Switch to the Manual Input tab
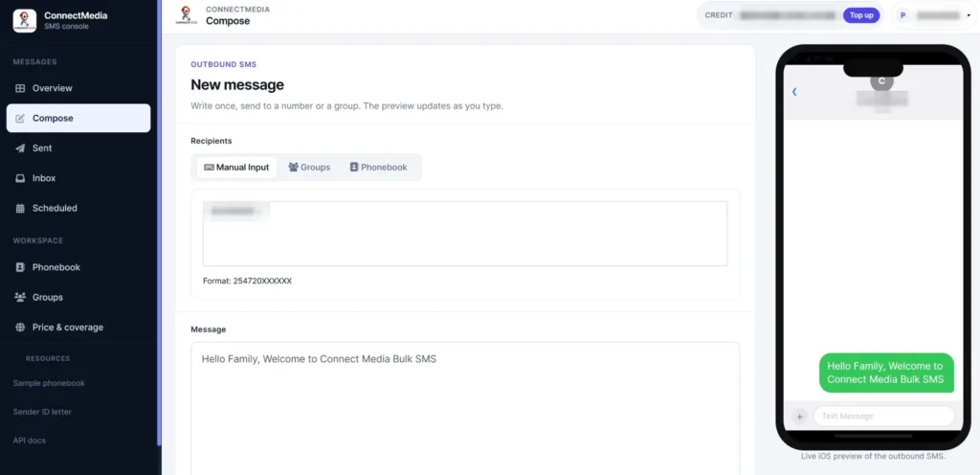This screenshot has height=475, width=980. [x=237, y=168]
